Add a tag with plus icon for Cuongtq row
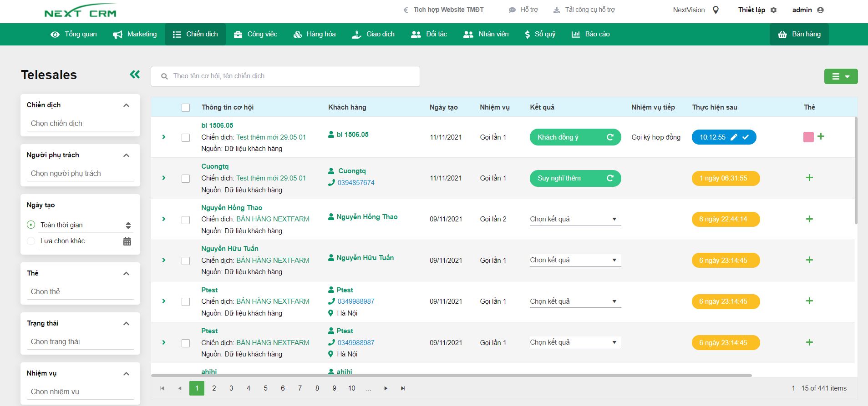 point(809,178)
